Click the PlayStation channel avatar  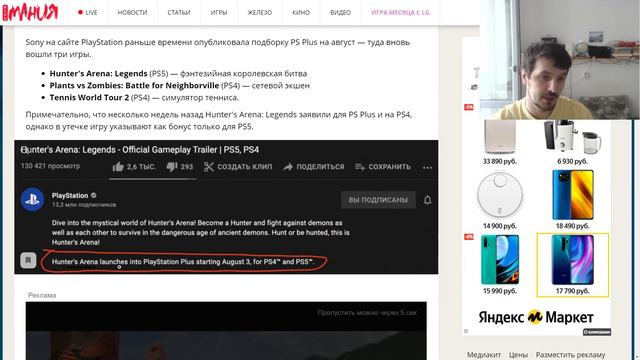32,200
